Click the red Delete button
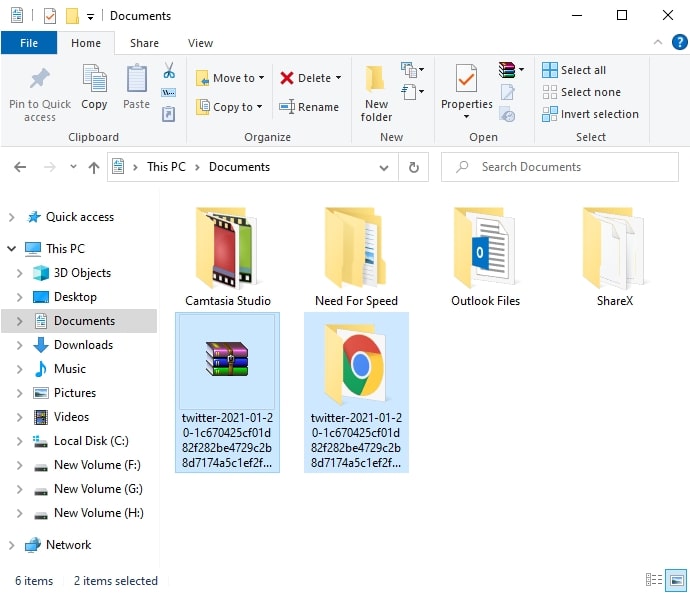This screenshot has width=690, height=593. click(x=305, y=78)
